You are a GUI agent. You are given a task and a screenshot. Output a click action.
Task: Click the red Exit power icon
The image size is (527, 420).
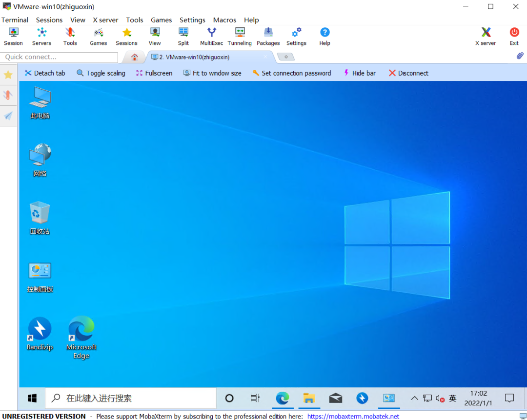click(514, 36)
